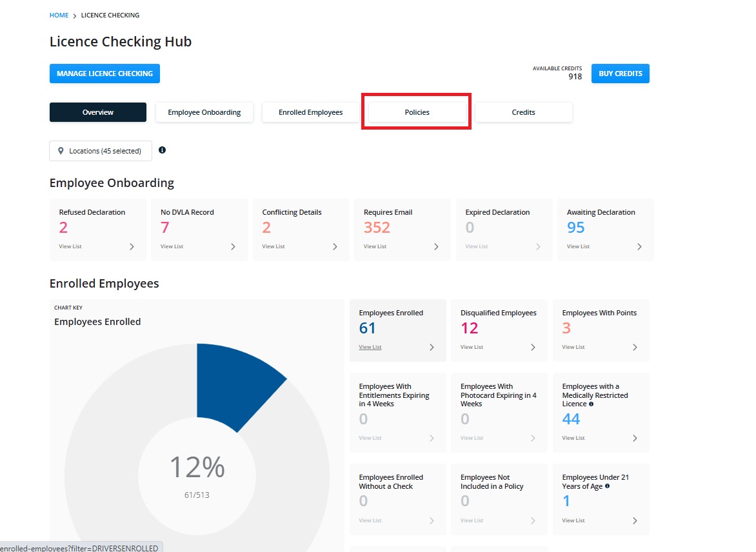Click the Enrolled Employees section heading

pos(104,284)
